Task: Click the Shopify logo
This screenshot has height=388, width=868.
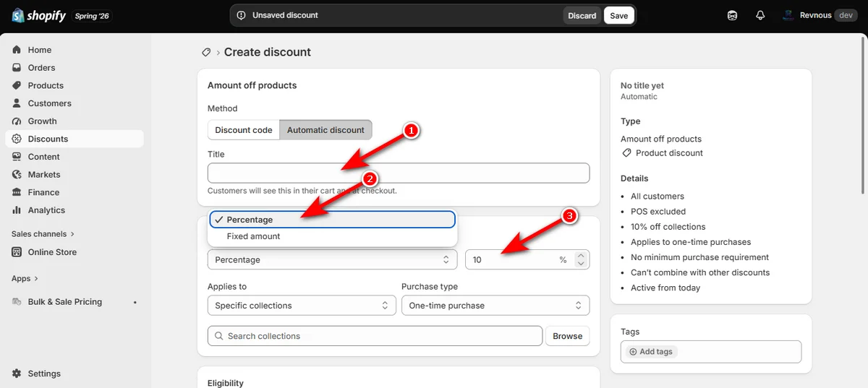Action: [38, 15]
